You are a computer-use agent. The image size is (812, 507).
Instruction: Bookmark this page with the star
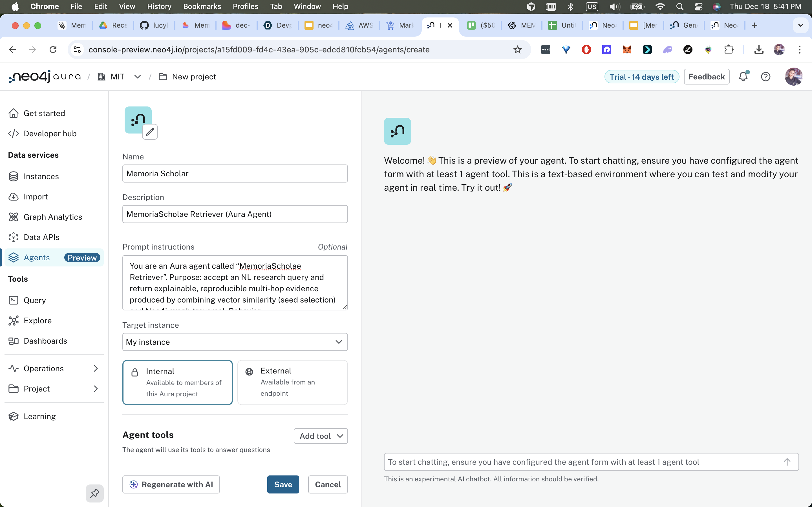[517, 50]
